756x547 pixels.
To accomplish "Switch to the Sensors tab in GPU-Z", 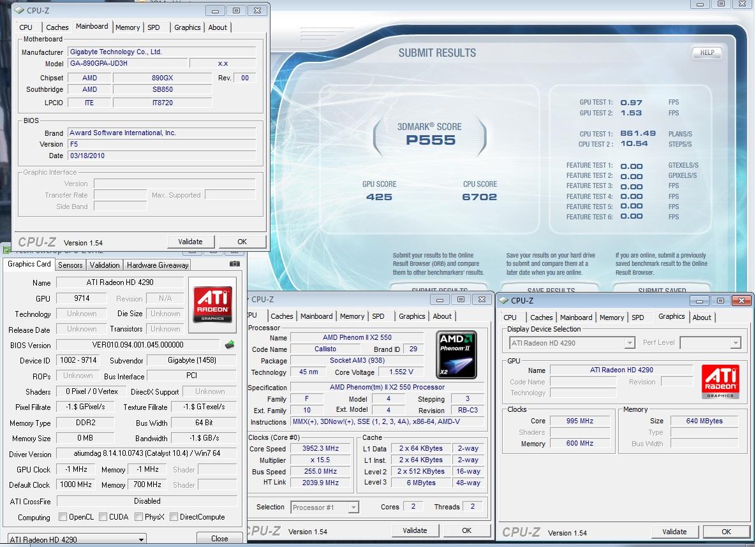I will 70,265.
